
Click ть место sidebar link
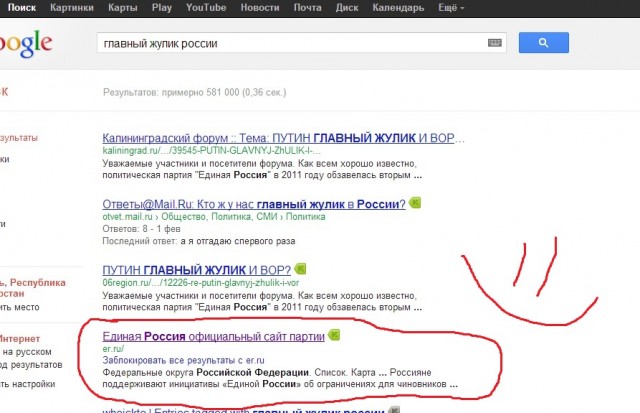coord(20,307)
